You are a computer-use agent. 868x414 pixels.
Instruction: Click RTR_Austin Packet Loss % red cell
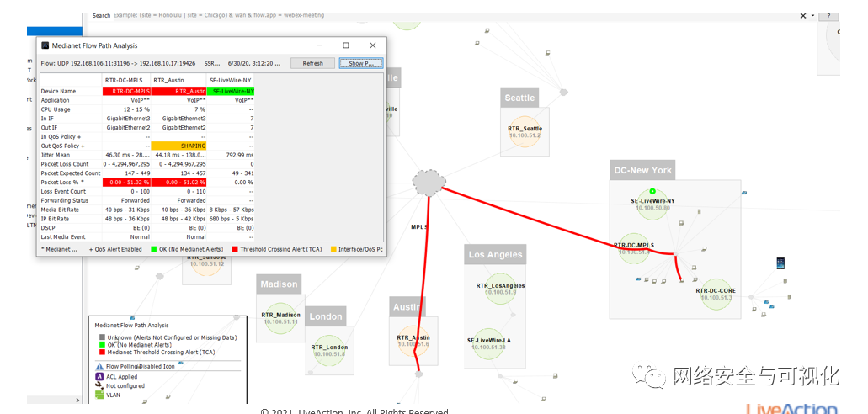pyautogui.click(x=178, y=182)
